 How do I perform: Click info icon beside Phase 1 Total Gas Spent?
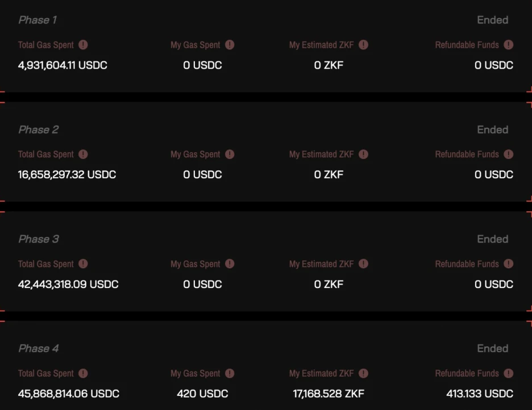[83, 45]
